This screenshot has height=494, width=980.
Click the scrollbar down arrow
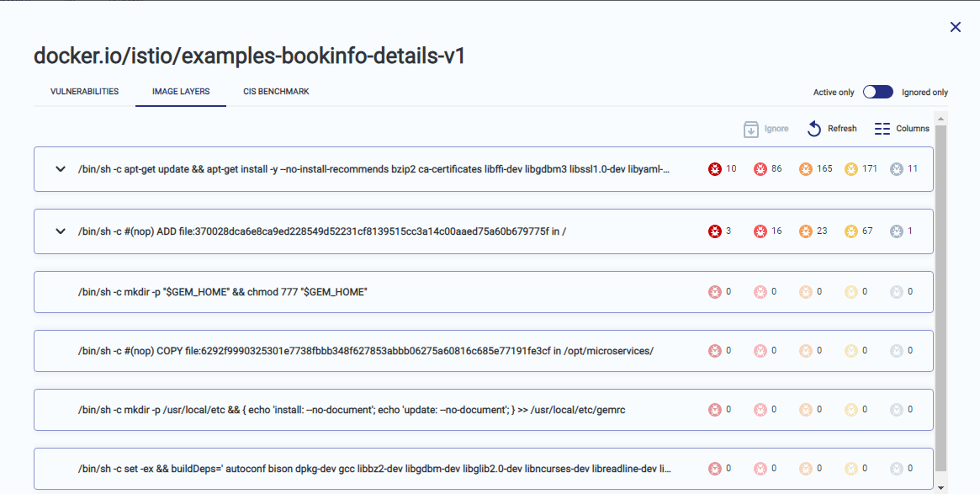coord(940,488)
